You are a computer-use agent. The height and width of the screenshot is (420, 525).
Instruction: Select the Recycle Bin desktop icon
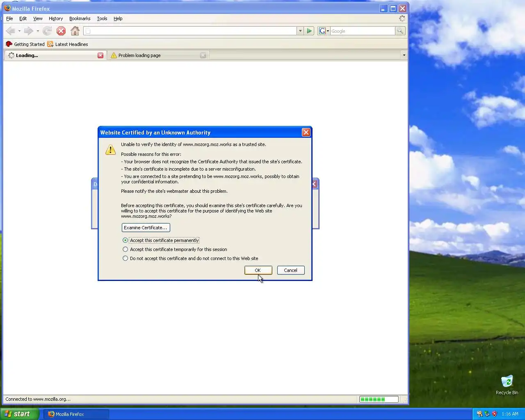point(507,385)
